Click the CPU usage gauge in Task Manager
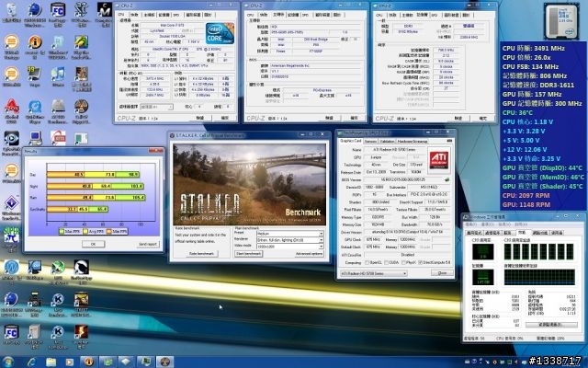This screenshot has width=588, height=368. pyautogui.click(x=482, y=251)
